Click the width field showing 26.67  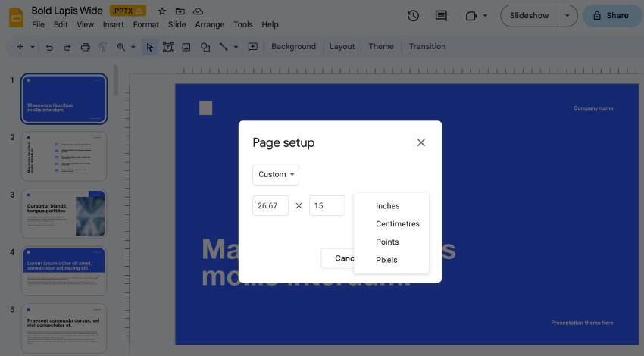tap(270, 205)
